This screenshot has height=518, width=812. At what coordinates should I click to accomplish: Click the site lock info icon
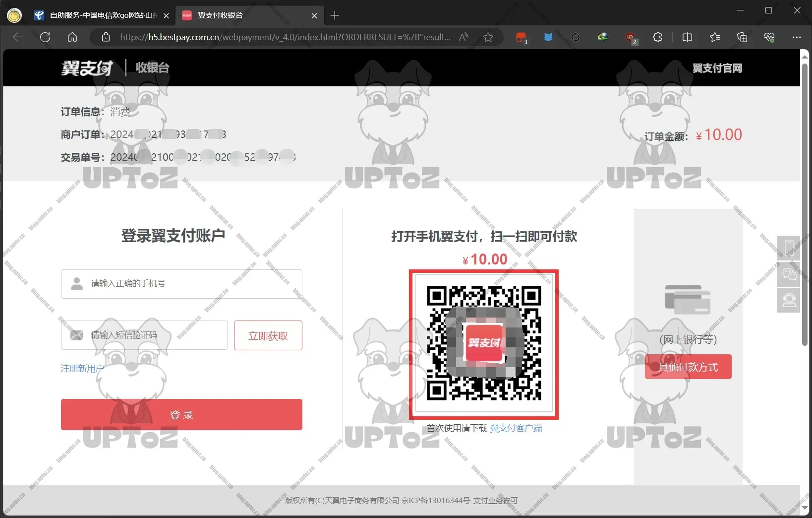(105, 37)
